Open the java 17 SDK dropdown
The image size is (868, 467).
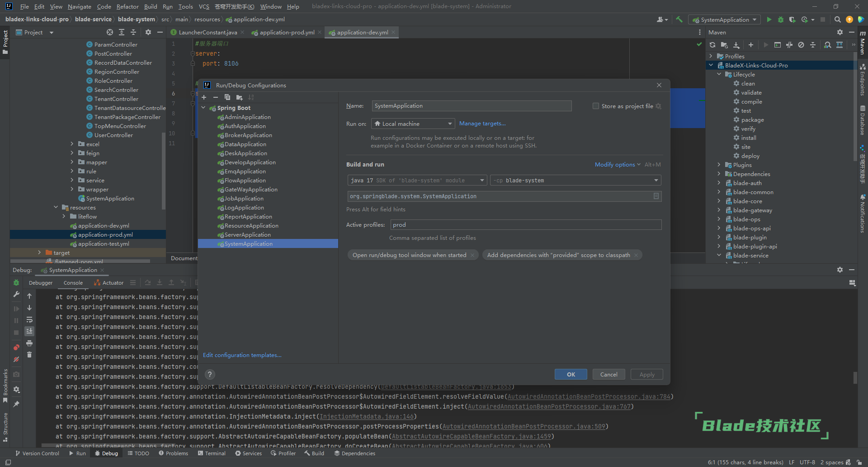click(417, 180)
